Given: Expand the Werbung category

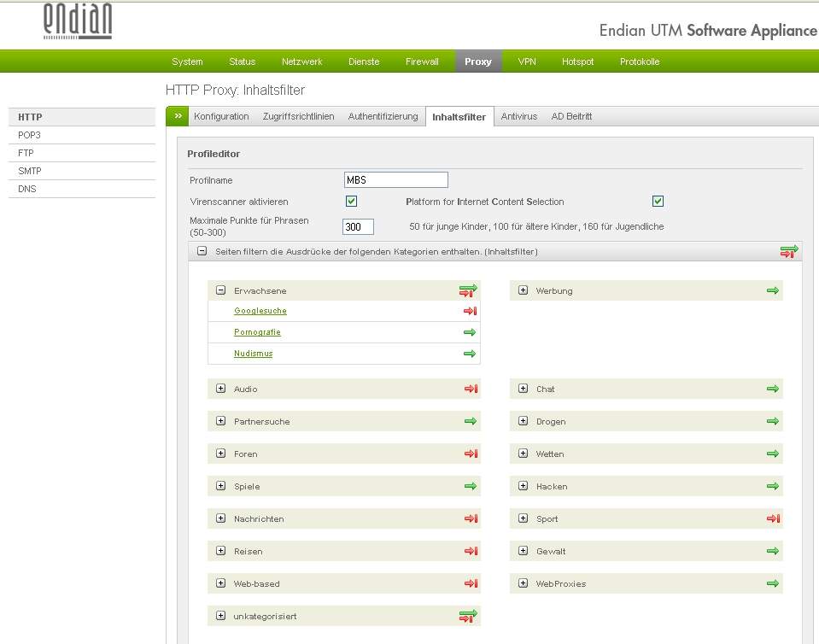Looking at the screenshot, I should (523, 290).
